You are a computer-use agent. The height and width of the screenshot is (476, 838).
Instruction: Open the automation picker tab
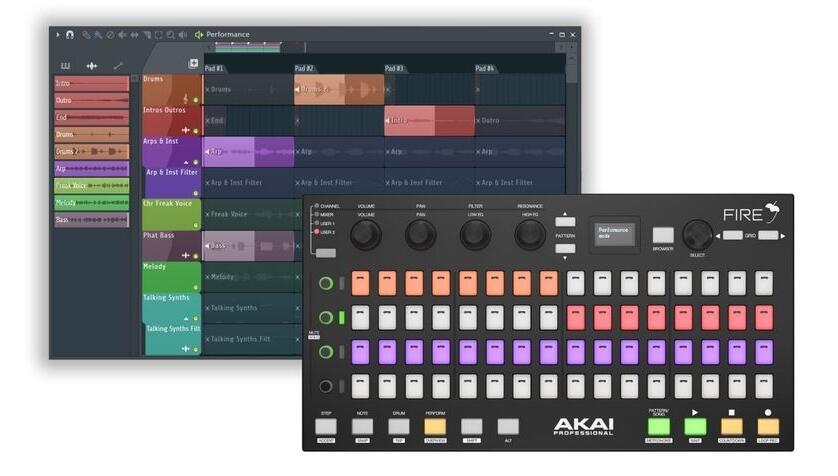pos(118,66)
